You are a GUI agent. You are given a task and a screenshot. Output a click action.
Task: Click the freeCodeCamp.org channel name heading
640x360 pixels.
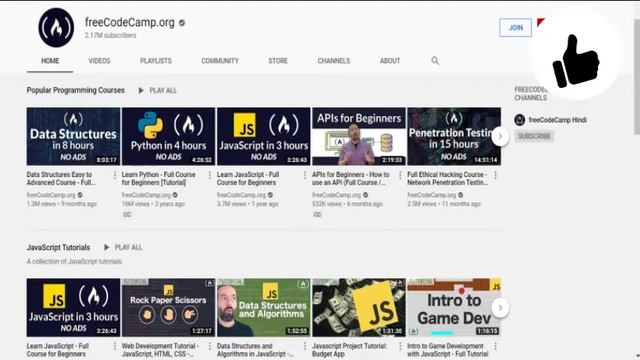coord(129,22)
